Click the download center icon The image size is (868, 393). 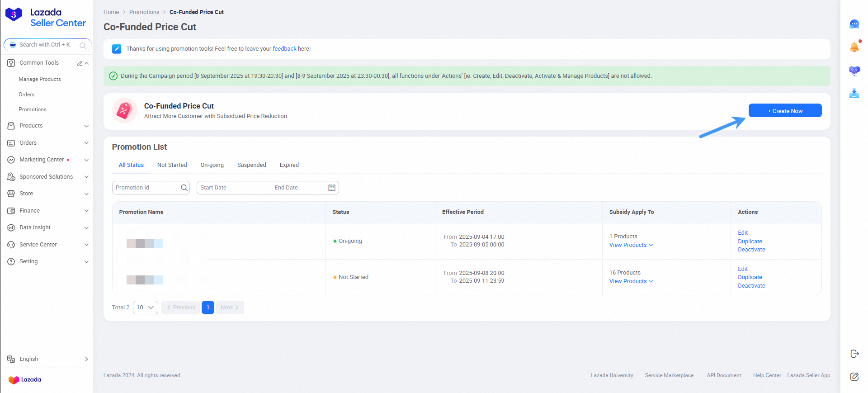[854, 94]
